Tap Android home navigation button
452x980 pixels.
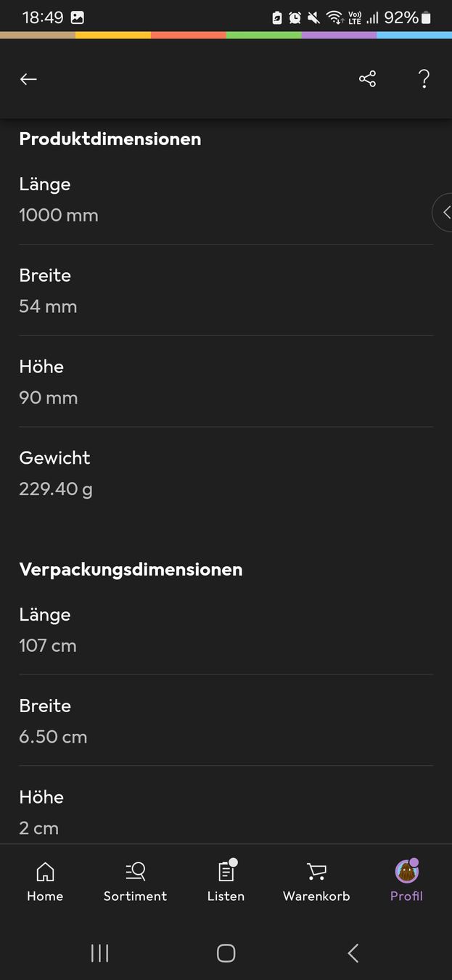click(x=226, y=953)
